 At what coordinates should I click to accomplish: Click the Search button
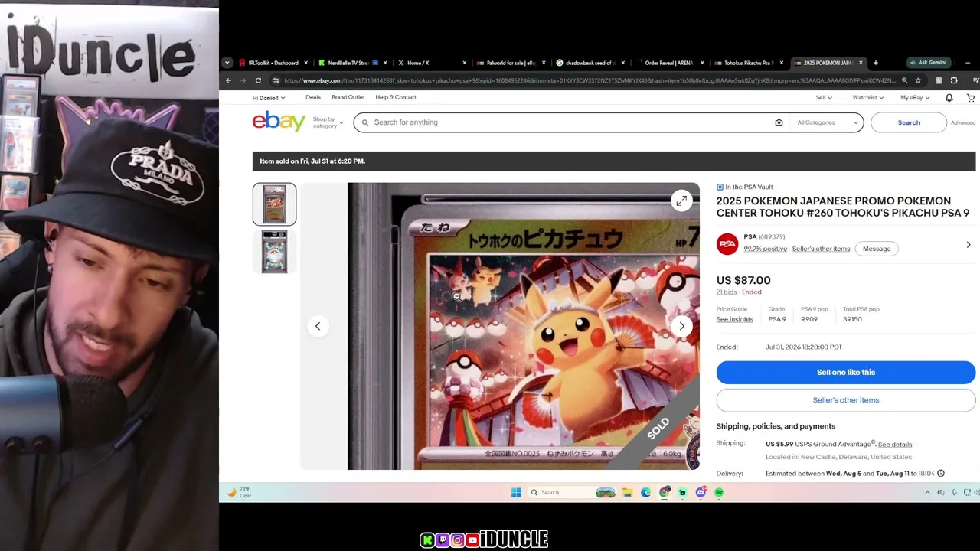[x=909, y=122]
